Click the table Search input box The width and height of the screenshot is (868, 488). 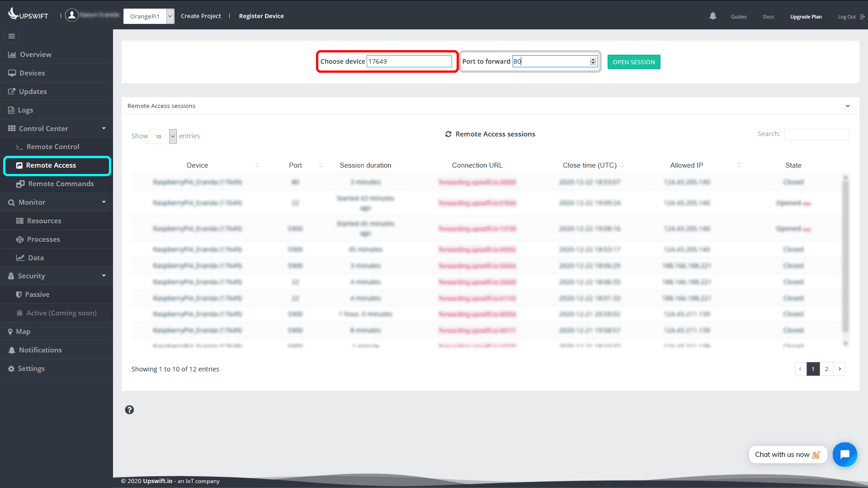pos(816,134)
